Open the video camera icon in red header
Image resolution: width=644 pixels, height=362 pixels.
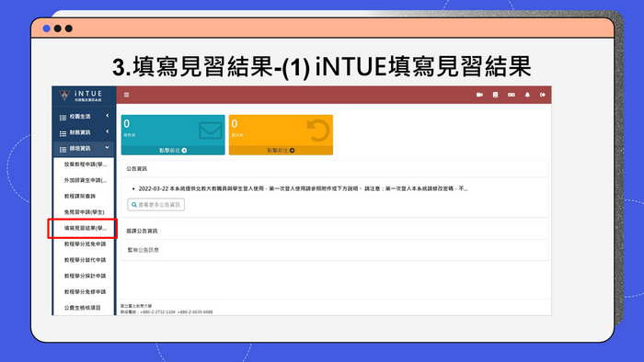point(479,95)
